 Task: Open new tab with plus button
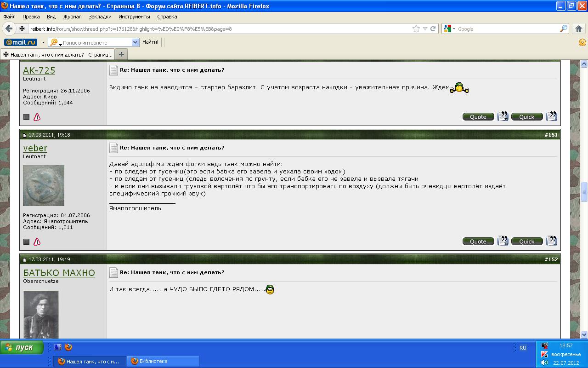[121, 54]
